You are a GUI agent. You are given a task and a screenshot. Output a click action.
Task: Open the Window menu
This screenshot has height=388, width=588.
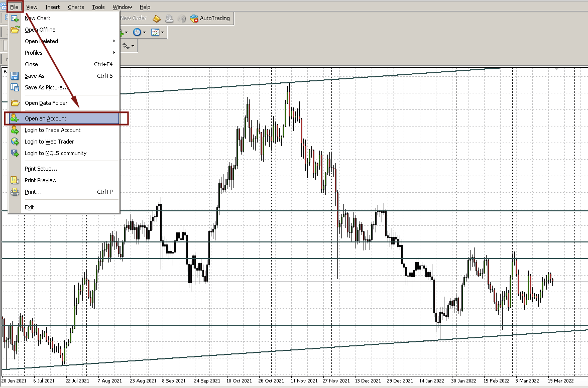(122, 7)
